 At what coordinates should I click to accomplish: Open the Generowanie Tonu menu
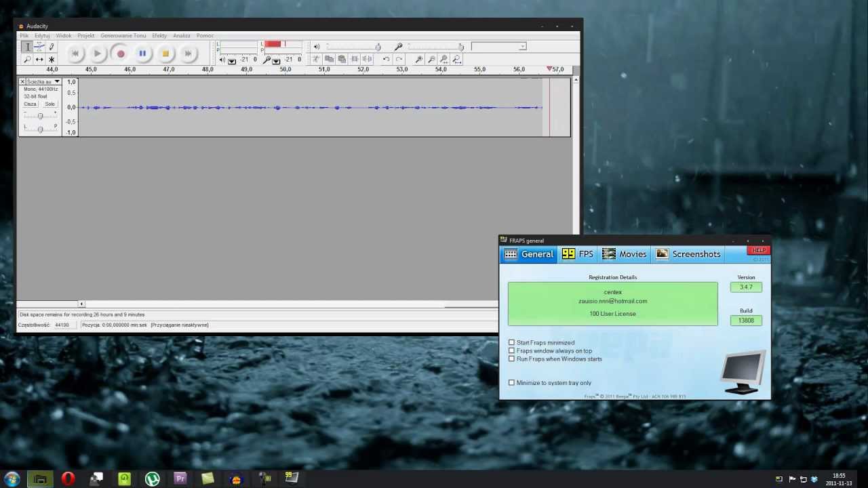point(123,36)
